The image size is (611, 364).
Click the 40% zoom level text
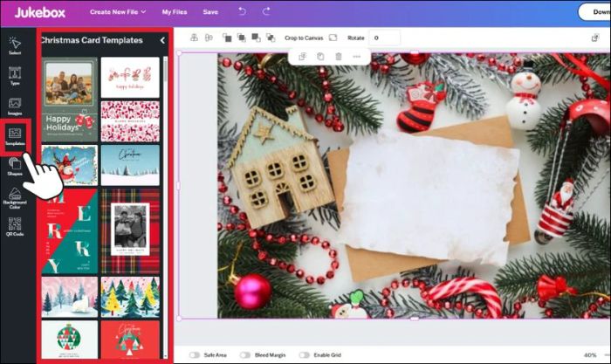pyautogui.click(x=590, y=355)
